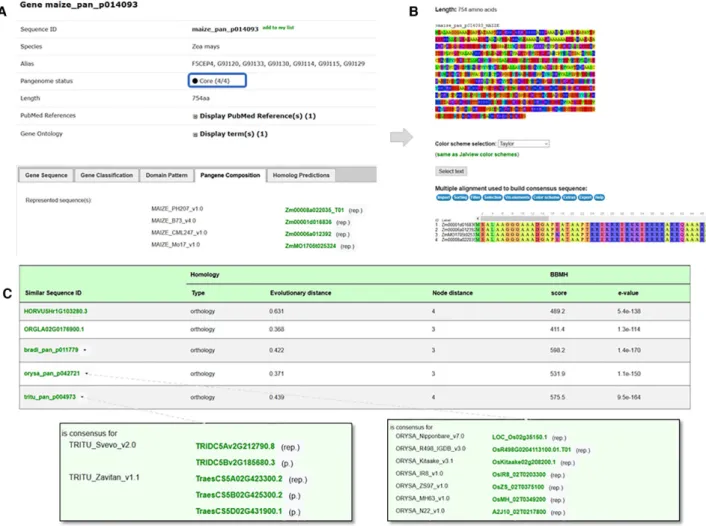Image resolution: width=706 pixels, height=526 pixels.
Task: Open the Gene Sequence tab
Action: tap(46, 175)
